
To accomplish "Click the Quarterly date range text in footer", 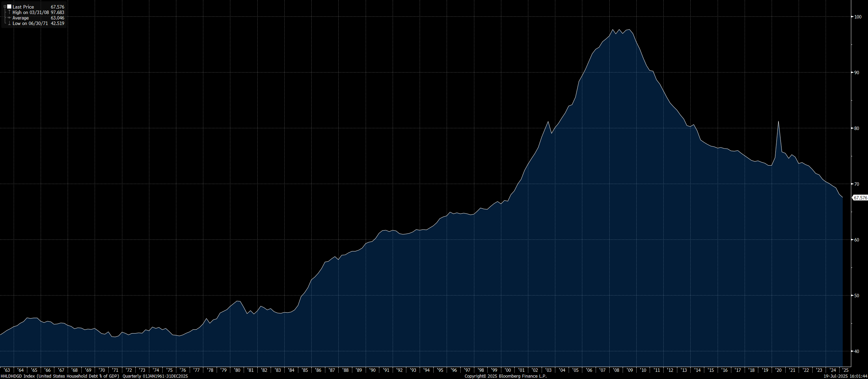I will click(155, 376).
